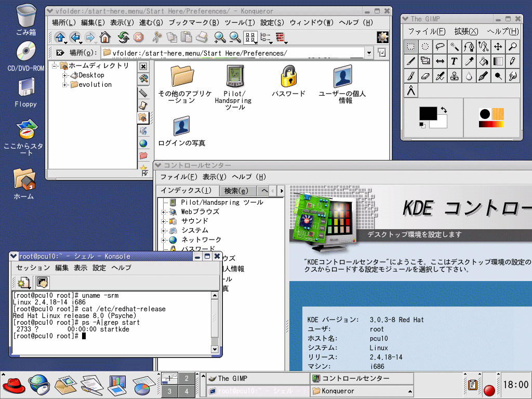Select the pencil tool in GIMP
This screenshot has width=532, height=399.
tap(513, 61)
